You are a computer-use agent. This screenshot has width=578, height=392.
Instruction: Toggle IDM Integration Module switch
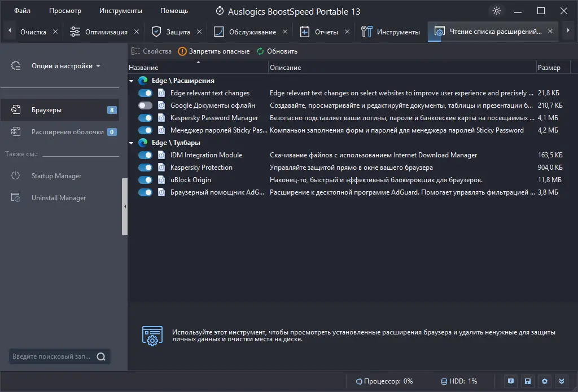tap(145, 155)
